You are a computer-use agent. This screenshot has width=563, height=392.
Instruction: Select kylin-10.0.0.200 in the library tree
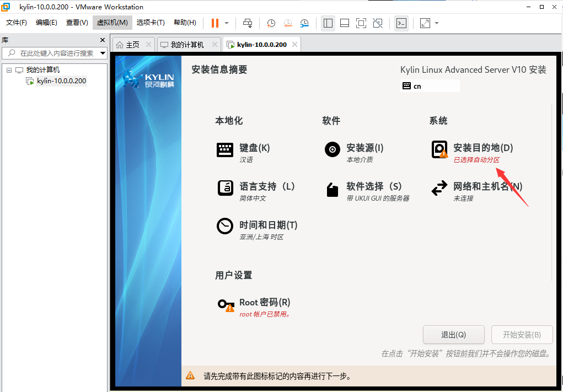coord(61,80)
